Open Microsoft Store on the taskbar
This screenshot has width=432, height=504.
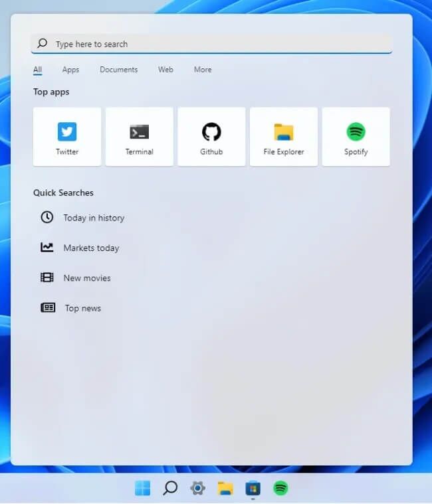[253, 488]
